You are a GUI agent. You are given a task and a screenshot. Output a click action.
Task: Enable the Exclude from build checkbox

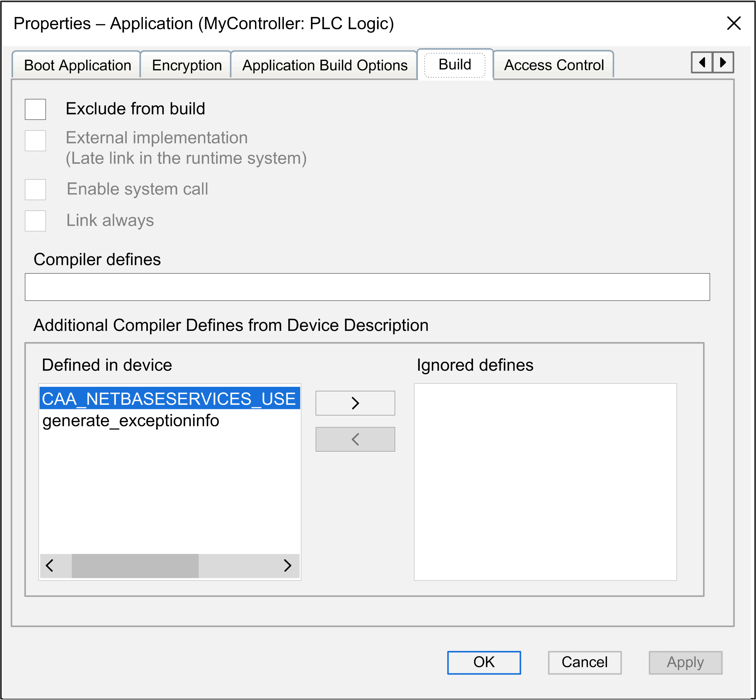[x=35, y=109]
